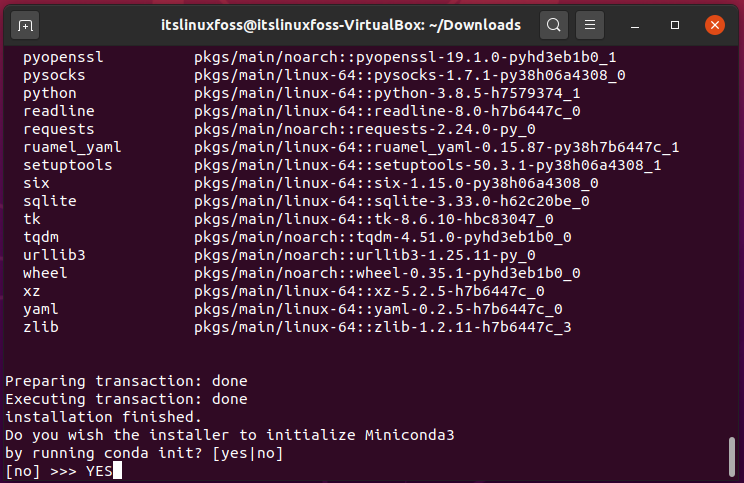This screenshot has height=483, width=744.
Task: Click the ruamel_yaml package name
Action: [72, 148]
